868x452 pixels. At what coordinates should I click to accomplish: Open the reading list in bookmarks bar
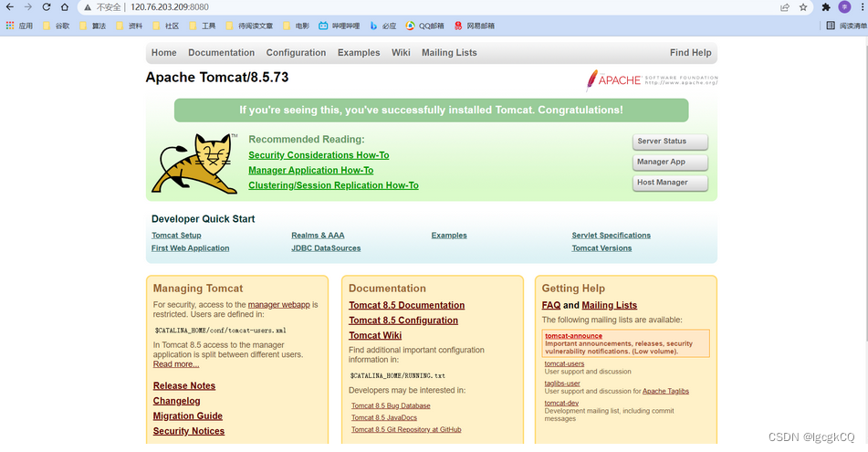(x=846, y=26)
